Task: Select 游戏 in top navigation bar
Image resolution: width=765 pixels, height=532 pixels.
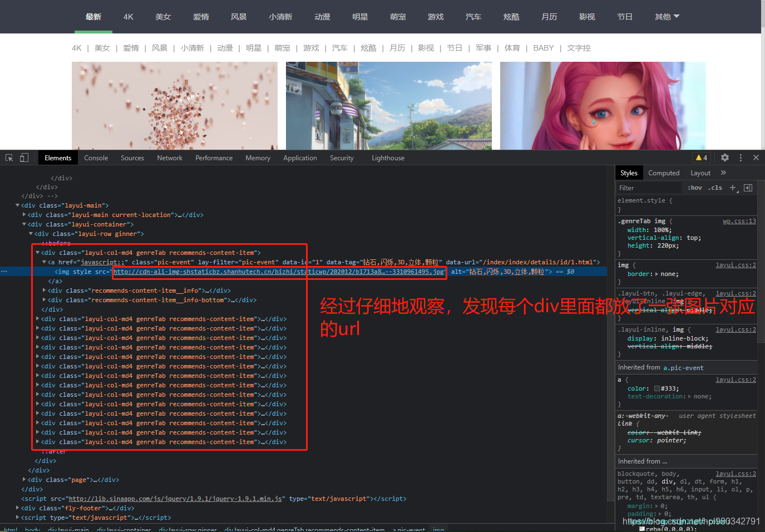Action: point(436,17)
